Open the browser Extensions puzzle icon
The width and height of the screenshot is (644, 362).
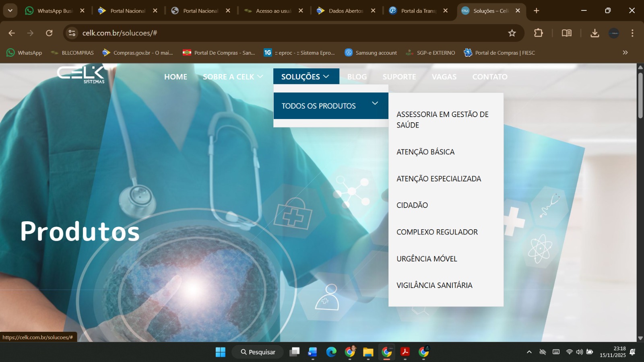[x=538, y=33]
